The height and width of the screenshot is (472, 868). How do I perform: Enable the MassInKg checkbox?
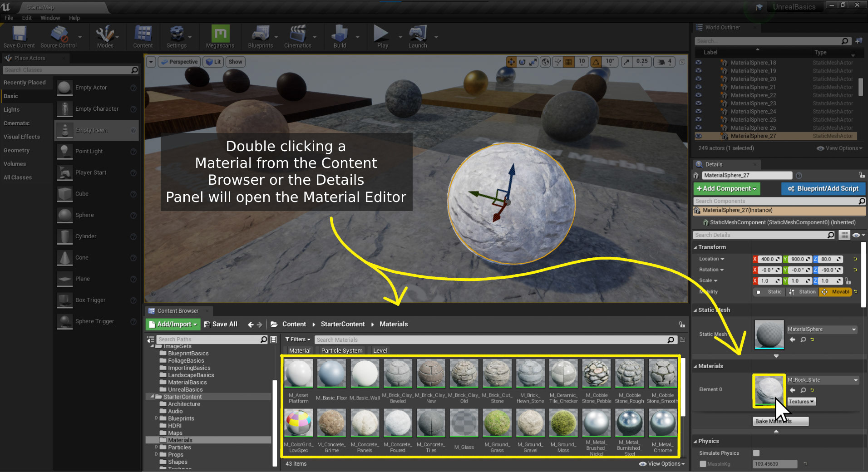coord(703,464)
